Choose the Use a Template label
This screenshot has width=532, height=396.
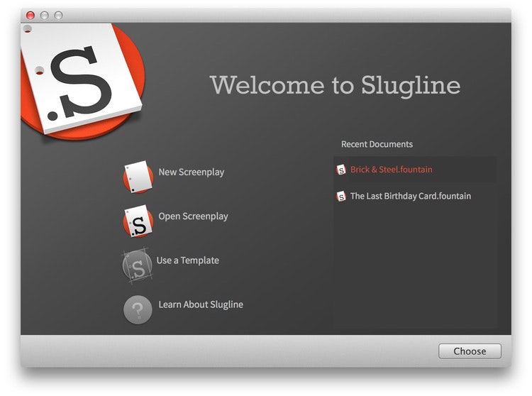(x=188, y=260)
